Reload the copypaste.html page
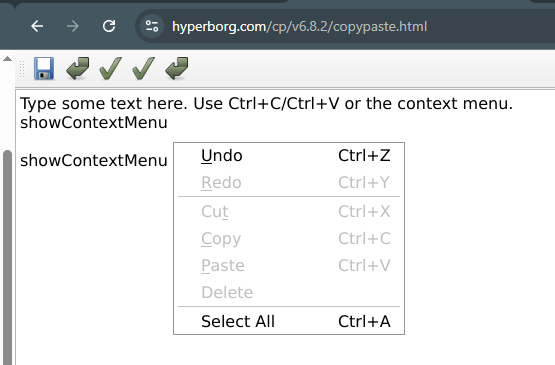The image size is (555, 365). (x=109, y=26)
